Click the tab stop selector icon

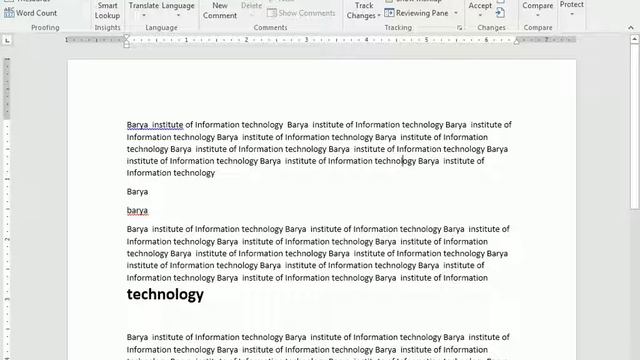7,40
